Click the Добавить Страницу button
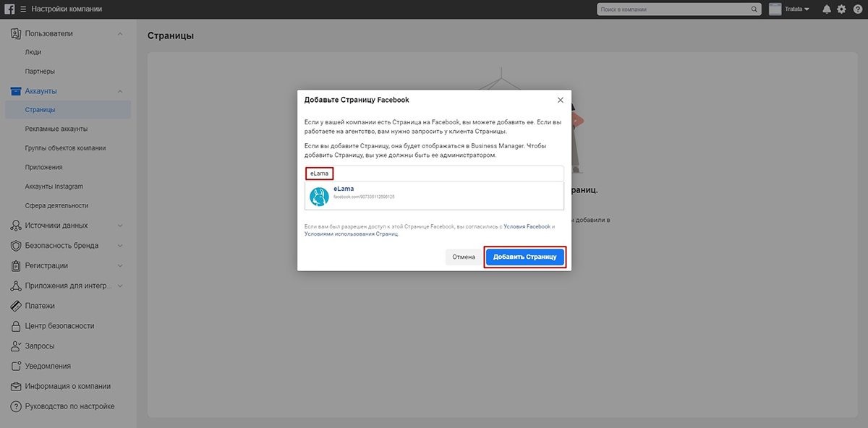The height and width of the screenshot is (428, 868). point(525,257)
